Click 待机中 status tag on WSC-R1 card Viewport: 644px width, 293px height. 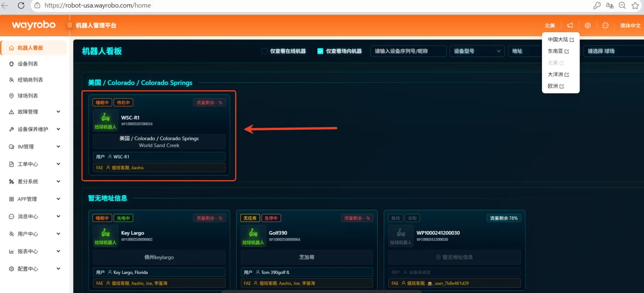(x=123, y=103)
